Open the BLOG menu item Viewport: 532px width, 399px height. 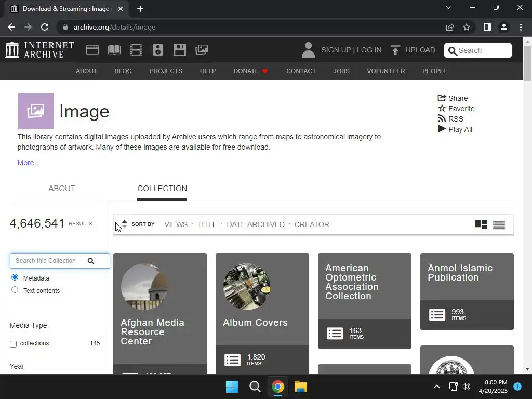(123, 71)
